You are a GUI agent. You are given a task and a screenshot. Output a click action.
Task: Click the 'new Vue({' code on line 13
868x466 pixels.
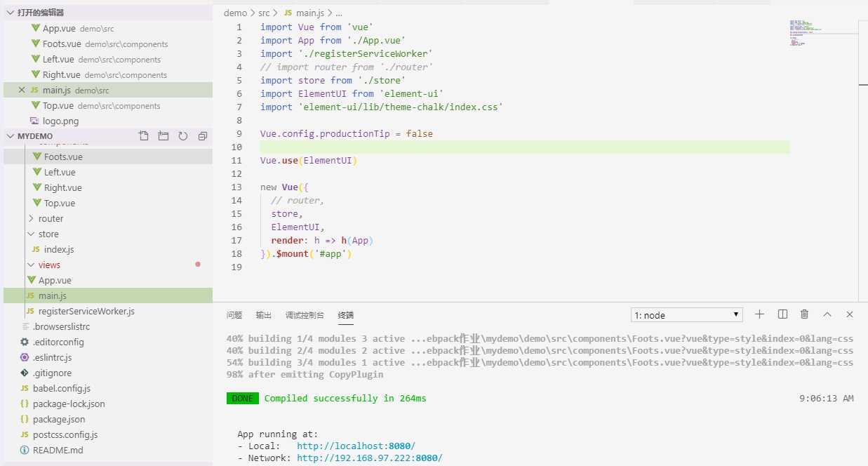tap(284, 187)
